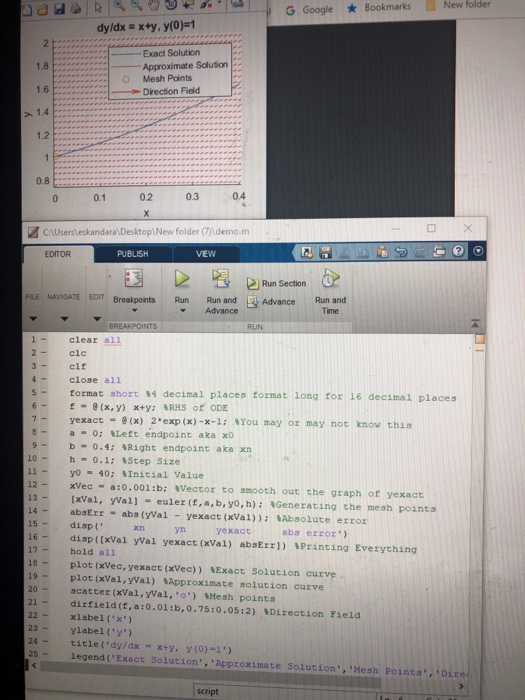
Task: Click the New Figure icon in figure toolbar
Action: click(27, 8)
